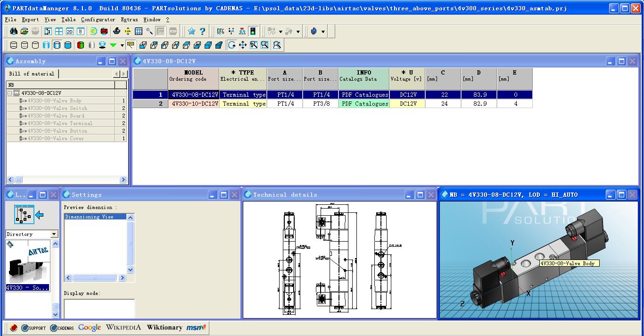Screen dimensions: 644x336
Task: Click the Google link in bottom bar
Action: coord(90,328)
